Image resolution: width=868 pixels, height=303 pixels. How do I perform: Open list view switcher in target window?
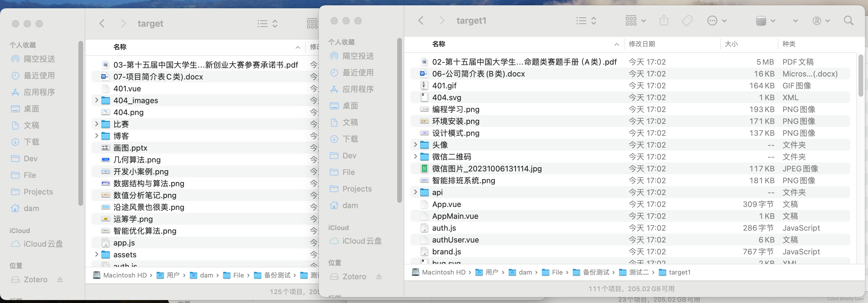[267, 23]
